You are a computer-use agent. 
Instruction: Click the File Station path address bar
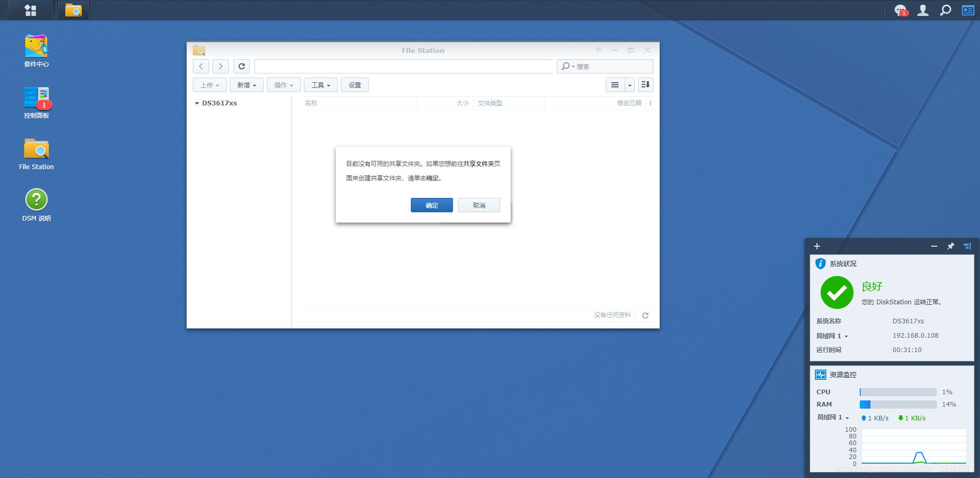404,66
